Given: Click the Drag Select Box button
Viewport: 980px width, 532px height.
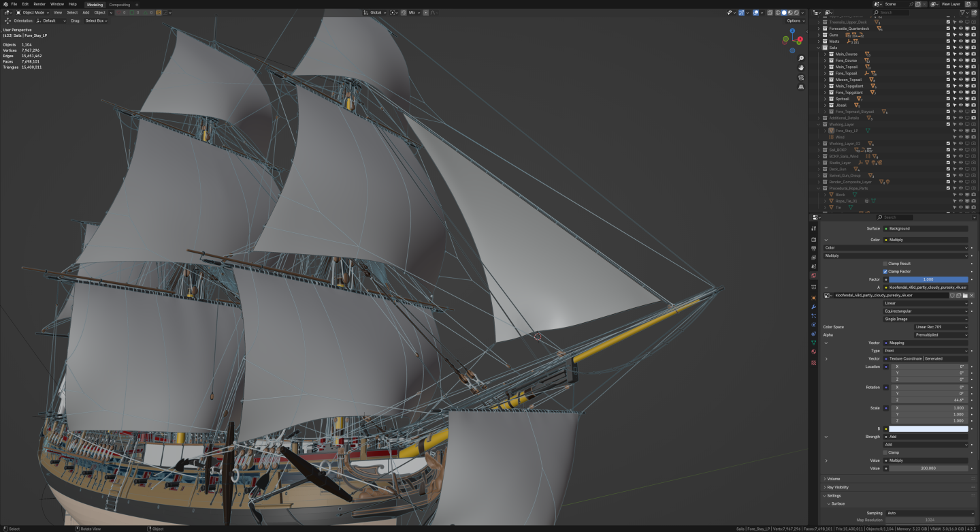Looking at the screenshot, I should (x=96, y=20).
